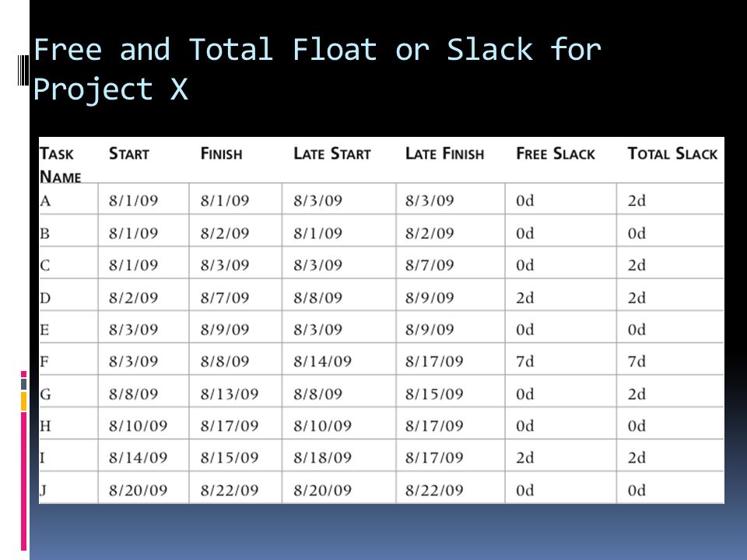Click the orange accent block at left
The height and width of the screenshot is (560, 747).
point(23,401)
